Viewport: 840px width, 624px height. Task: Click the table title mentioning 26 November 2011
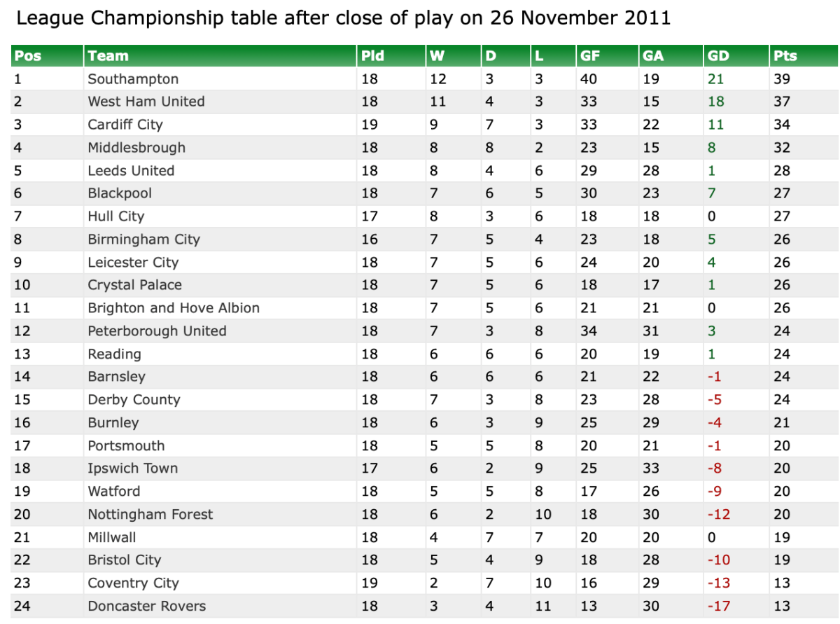click(344, 18)
